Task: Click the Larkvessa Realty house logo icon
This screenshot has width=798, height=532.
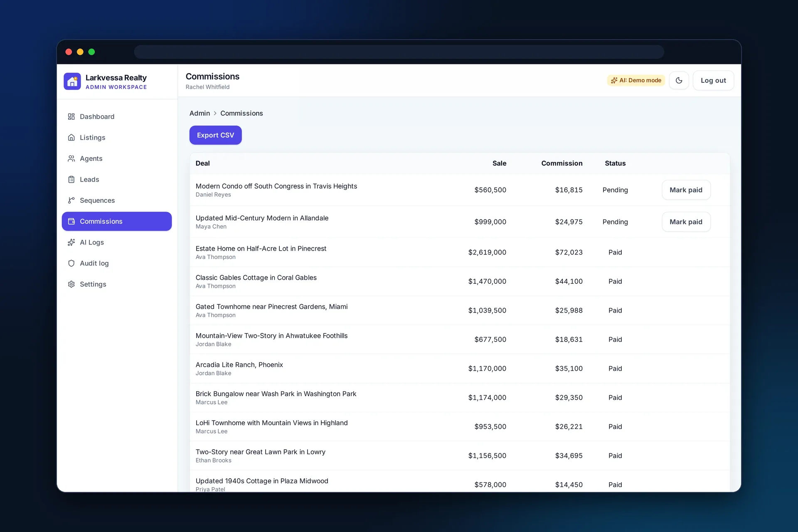Action: click(72, 81)
